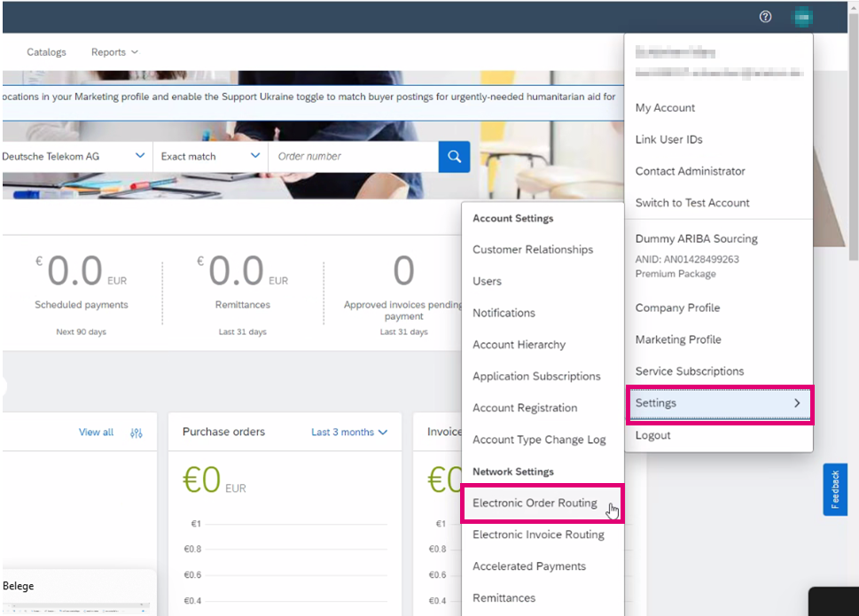Viewport: 859px width, 616px height.
Task: Expand the Settings submenu chevron
Action: pos(797,403)
